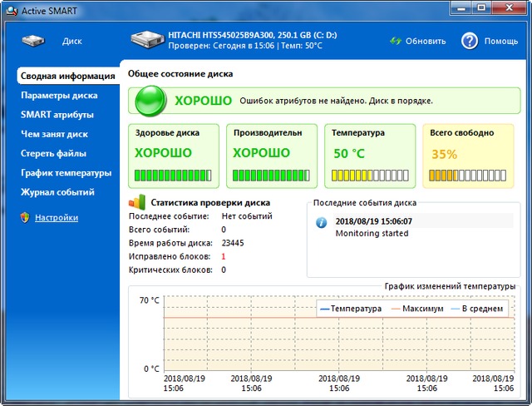Click the green refresh arrows icon

click(x=396, y=41)
